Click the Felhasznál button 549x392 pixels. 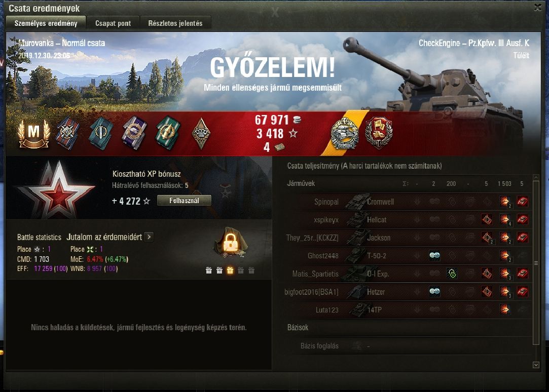[x=184, y=201]
